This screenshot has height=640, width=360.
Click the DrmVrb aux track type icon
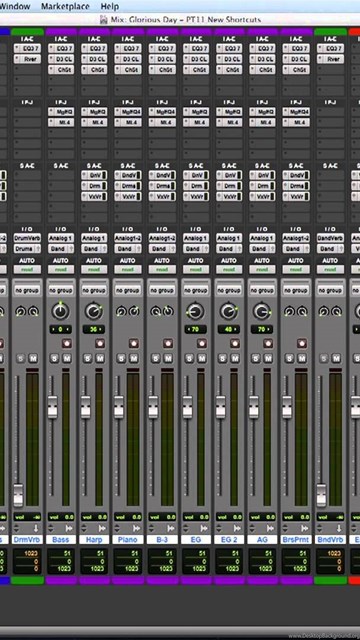[36, 528]
